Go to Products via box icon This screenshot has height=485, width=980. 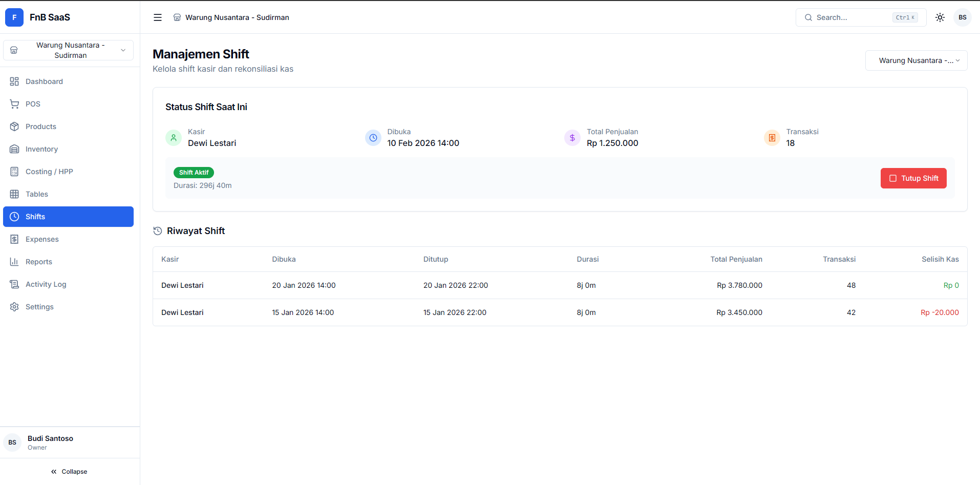tap(14, 126)
